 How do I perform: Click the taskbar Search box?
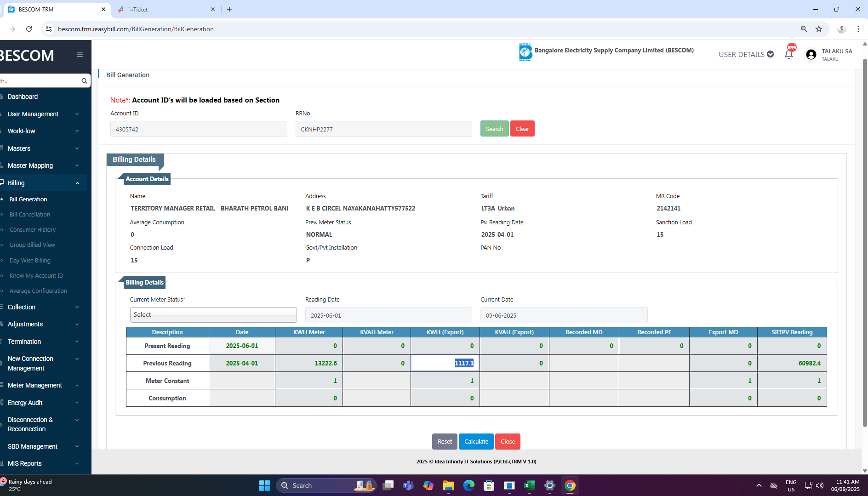pyautogui.click(x=326, y=485)
